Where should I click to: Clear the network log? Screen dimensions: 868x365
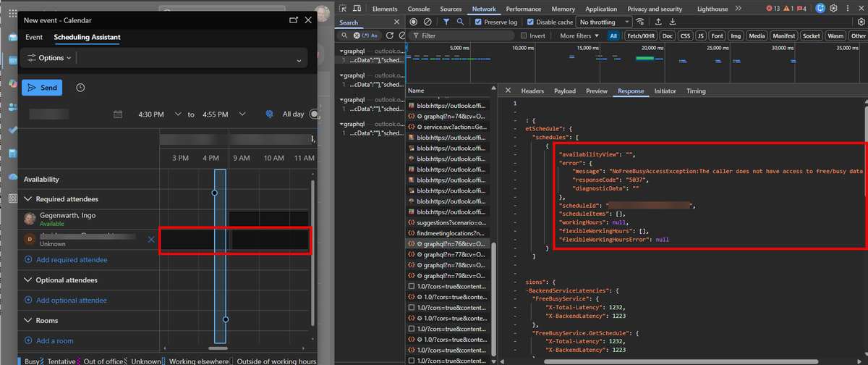428,22
